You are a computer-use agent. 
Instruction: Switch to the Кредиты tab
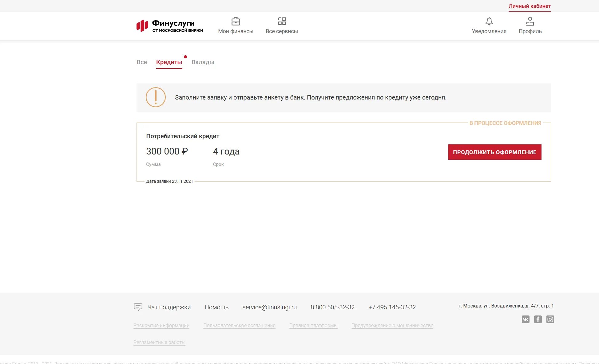point(169,62)
